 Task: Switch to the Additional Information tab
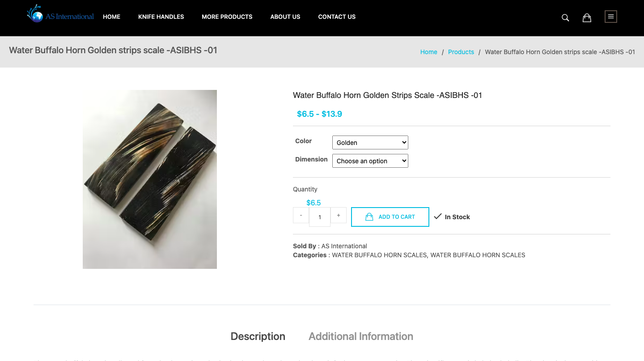361,336
